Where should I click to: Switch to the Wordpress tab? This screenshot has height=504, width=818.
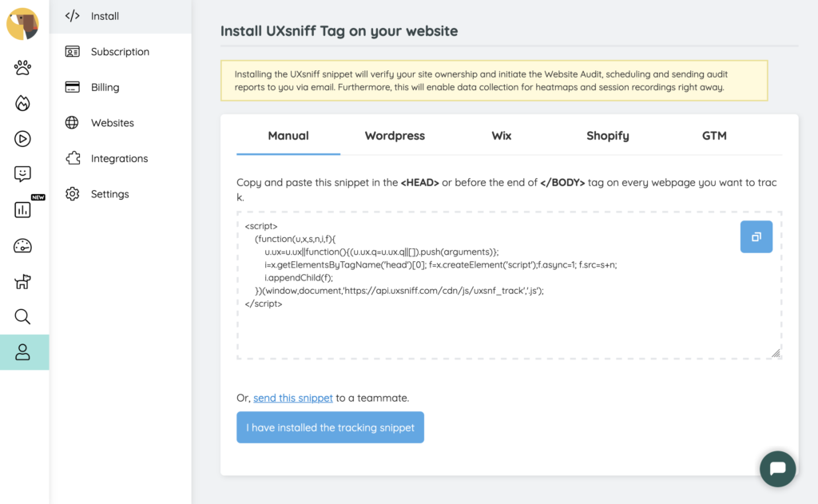pos(395,136)
